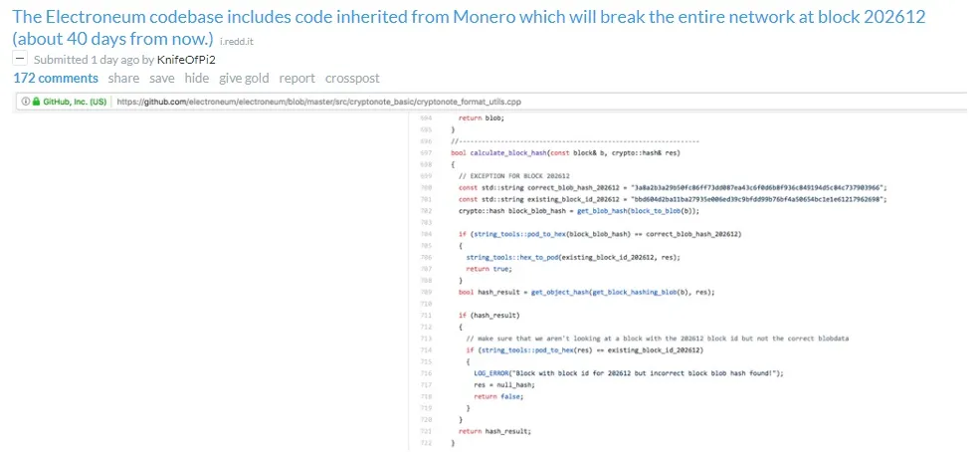
Task: Save this post with the save link
Action: 162,78
